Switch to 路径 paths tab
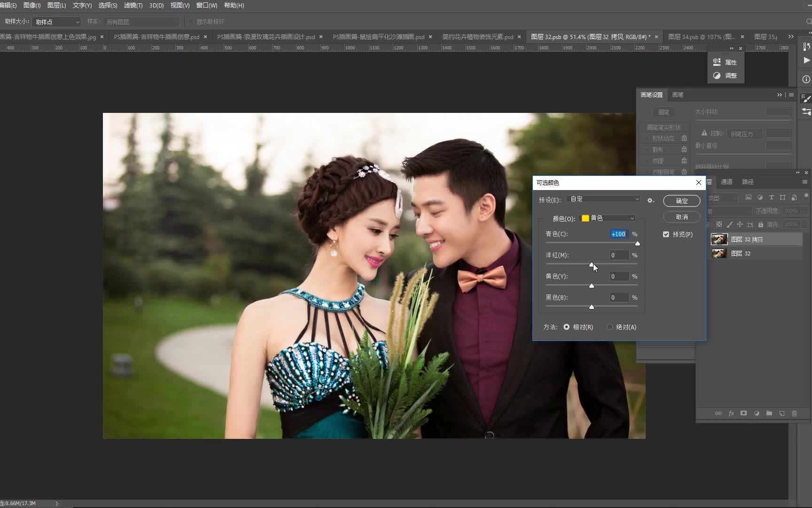This screenshot has width=812, height=508. [x=748, y=182]
